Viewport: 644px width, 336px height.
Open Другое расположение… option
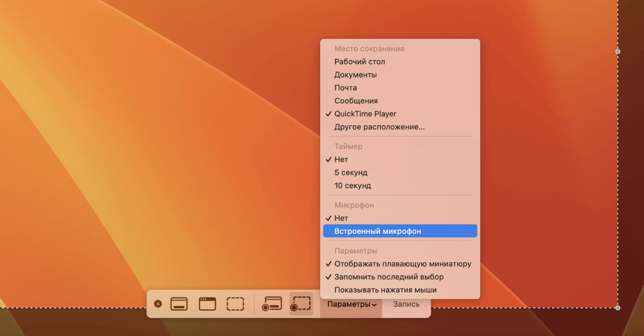[x=379, y=127]
